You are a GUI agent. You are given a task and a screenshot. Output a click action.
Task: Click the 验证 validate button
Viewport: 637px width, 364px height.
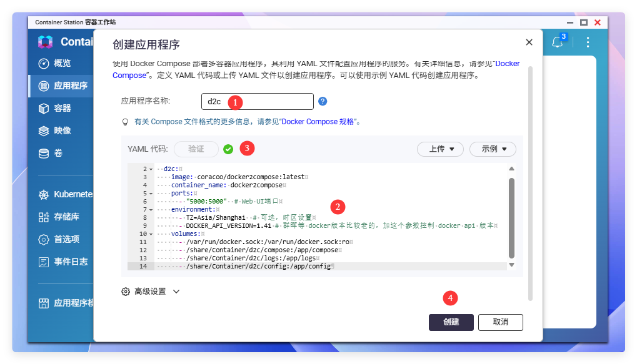point(196,149)
